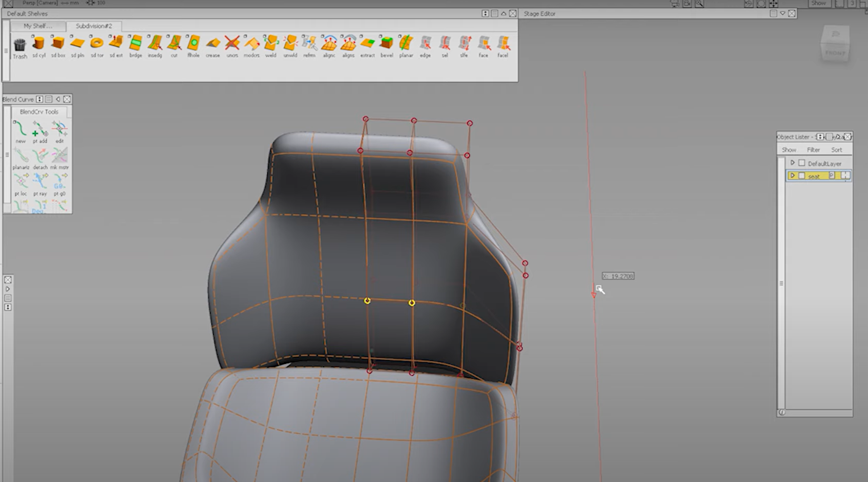Click the P toggle on the seat layer
This screenshot has height=482, width=868.
(832, 175)
